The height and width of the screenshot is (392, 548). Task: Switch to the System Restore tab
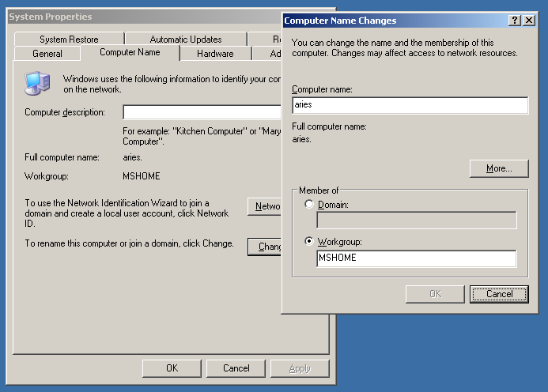(x=69, y=39)
